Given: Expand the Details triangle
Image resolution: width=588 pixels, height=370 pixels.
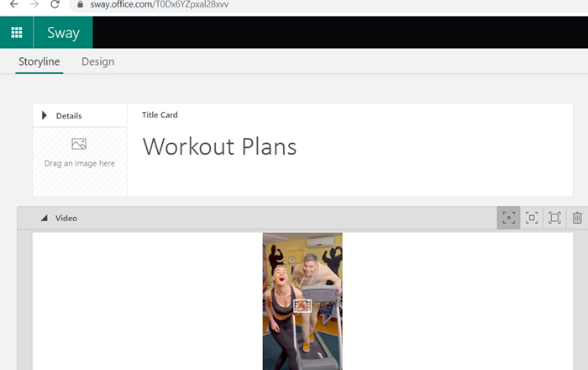Looking at the screenshot, I should [45, 115].
